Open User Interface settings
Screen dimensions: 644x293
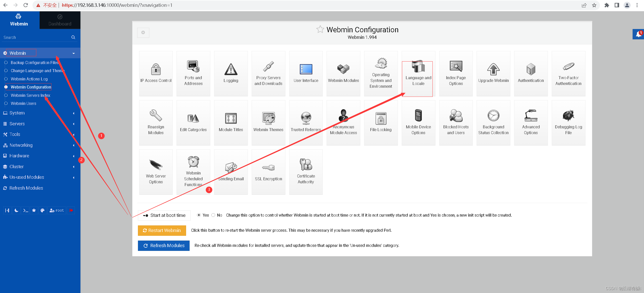(306, 73)
